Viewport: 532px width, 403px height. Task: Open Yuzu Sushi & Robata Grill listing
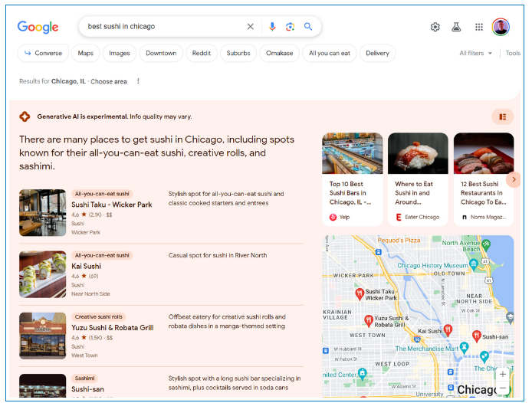pyautogui.click(x=113, y=328)
